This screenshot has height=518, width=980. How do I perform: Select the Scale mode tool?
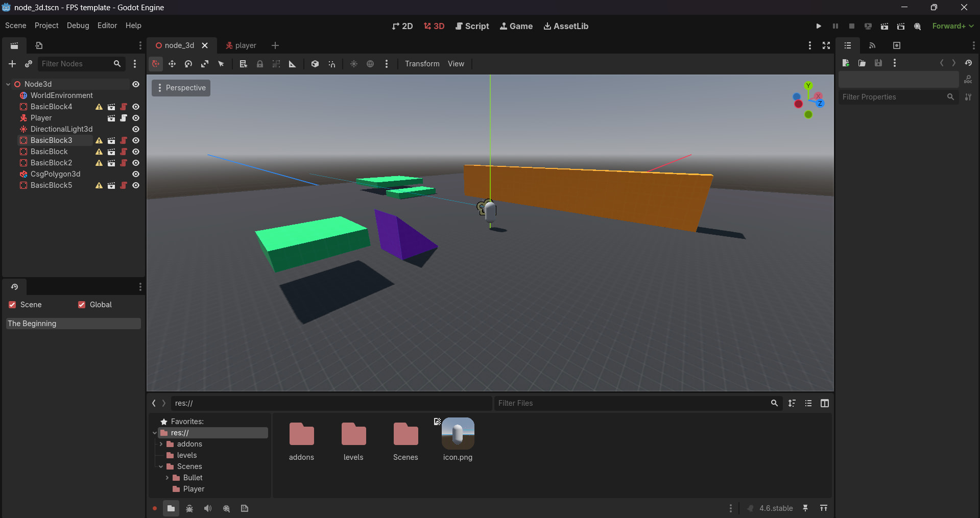205,64
